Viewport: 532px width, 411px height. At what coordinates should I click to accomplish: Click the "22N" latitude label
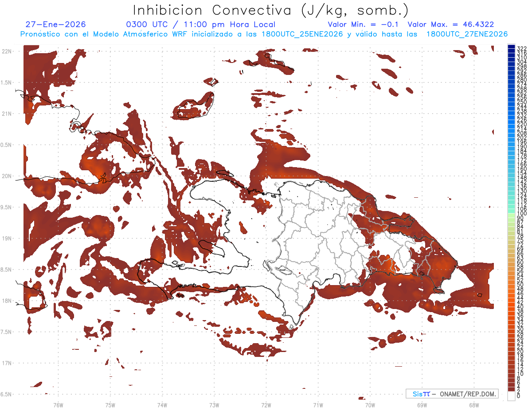point(7,51)
